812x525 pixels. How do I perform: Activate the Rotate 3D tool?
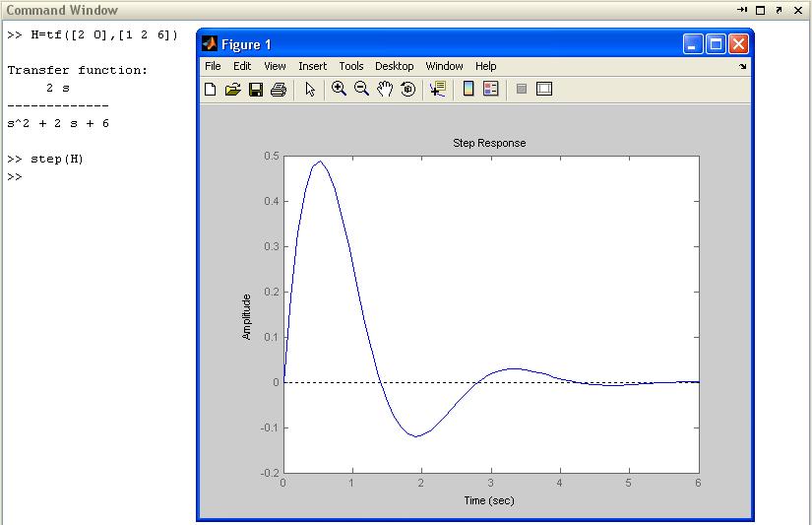point(407,90)
